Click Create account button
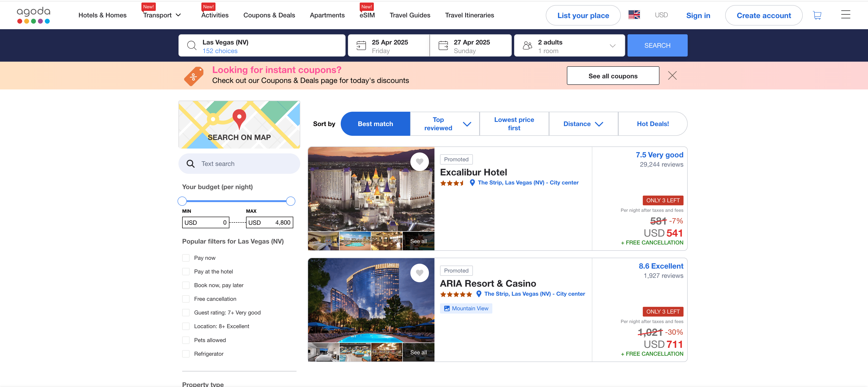Viewport: 868px width, 387px height. (x=764, y=15)
